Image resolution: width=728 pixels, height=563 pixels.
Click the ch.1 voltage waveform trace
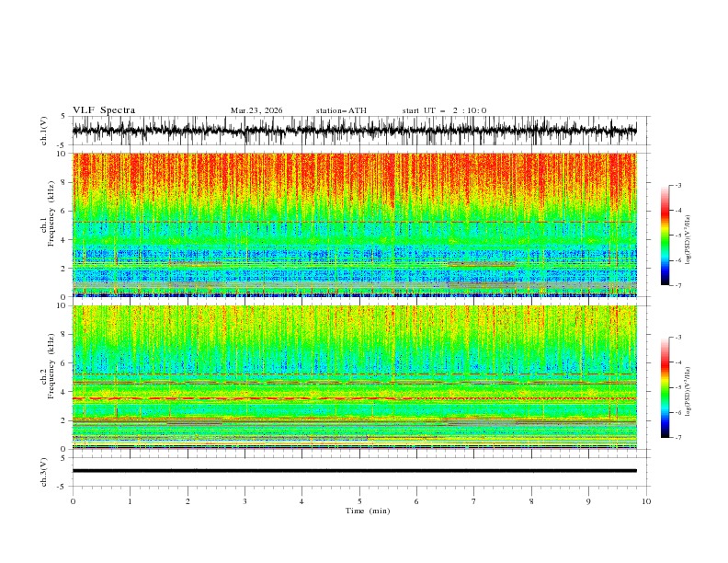[354, 131]
